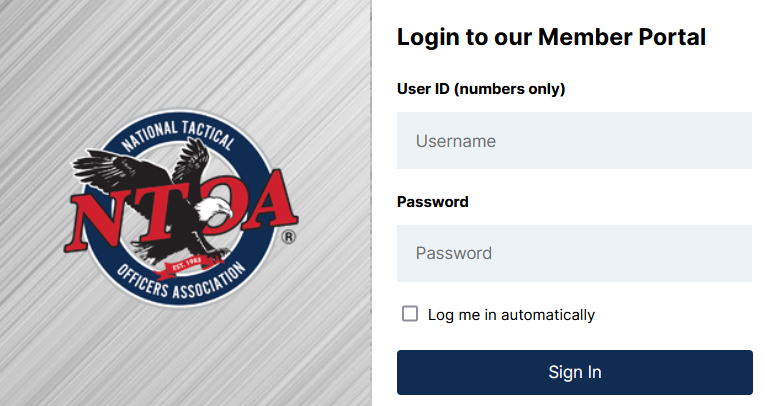The image size is (765, 406).
Task: Focus the Password input field
Action: (574, 253)
